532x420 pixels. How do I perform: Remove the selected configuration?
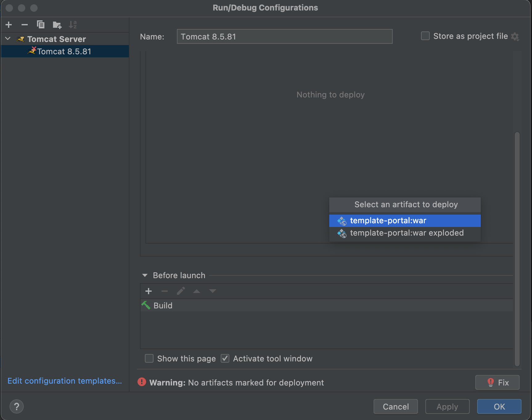pyautogui.click(x=25, y=25)
